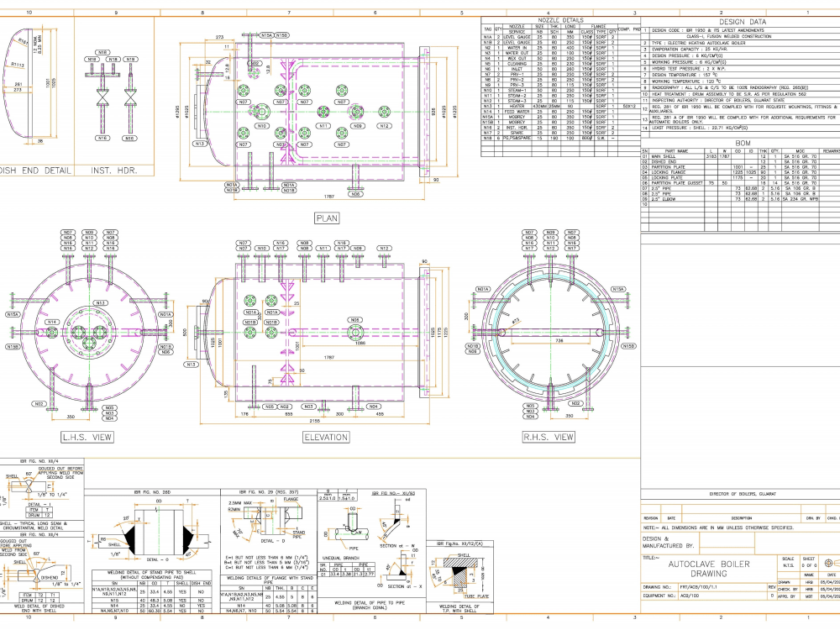Select the 'SECTION at - X' label
The width and height of the screenshot is (840, 630).
pos(403,586)
